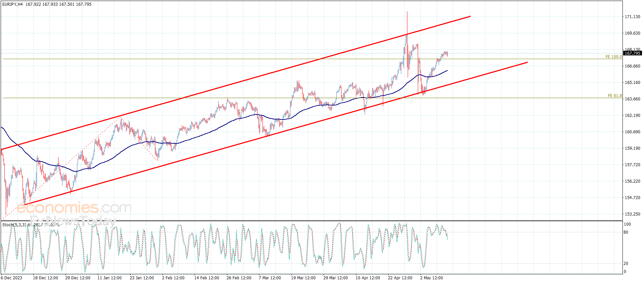The image size is (644, 282).
Task: Select the current price label 167.795
Action: [x=632, y=53]
